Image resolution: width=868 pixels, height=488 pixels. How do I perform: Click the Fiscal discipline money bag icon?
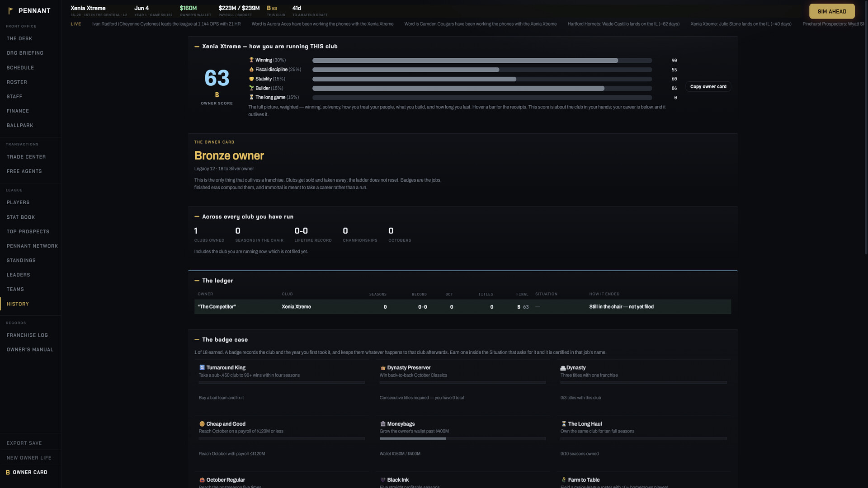coord(251,70)
